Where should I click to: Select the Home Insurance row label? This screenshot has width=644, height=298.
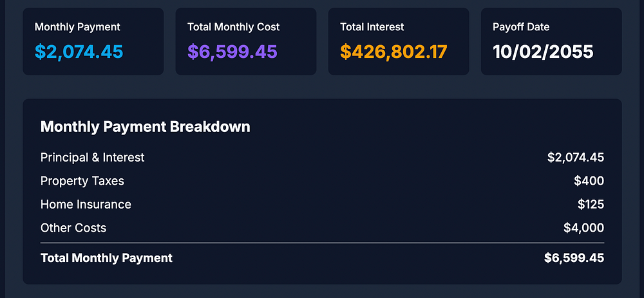pyautogui.click(x=86, y=205)
